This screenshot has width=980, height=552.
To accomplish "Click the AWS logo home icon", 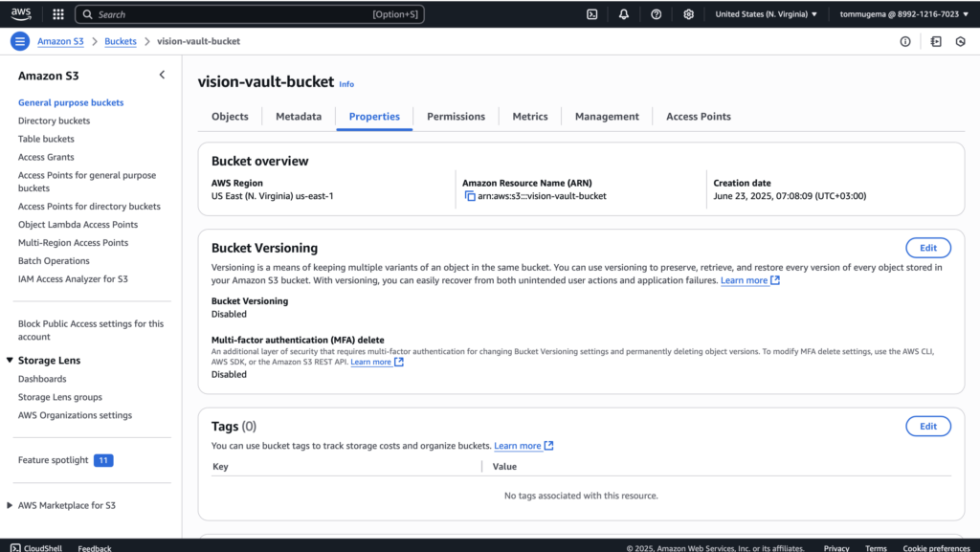I will (21, 14).
